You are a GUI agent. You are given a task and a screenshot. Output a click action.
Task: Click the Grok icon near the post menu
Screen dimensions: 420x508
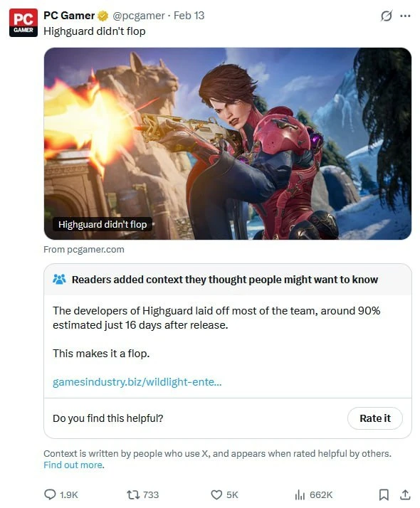(386, 16)
